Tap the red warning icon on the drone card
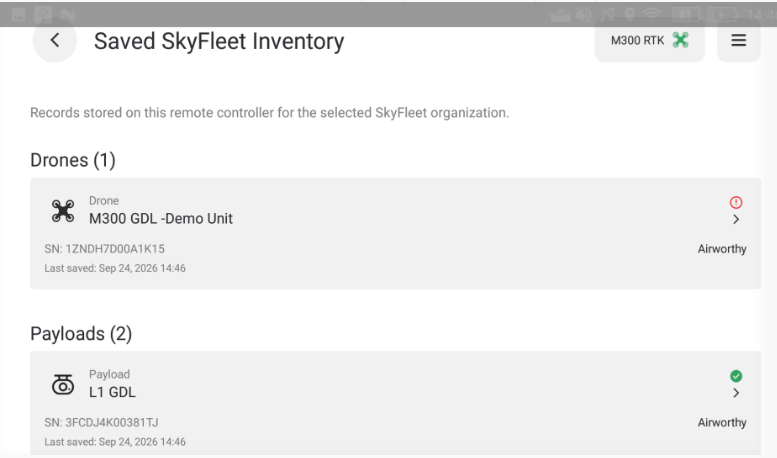 tap(736, 202)
